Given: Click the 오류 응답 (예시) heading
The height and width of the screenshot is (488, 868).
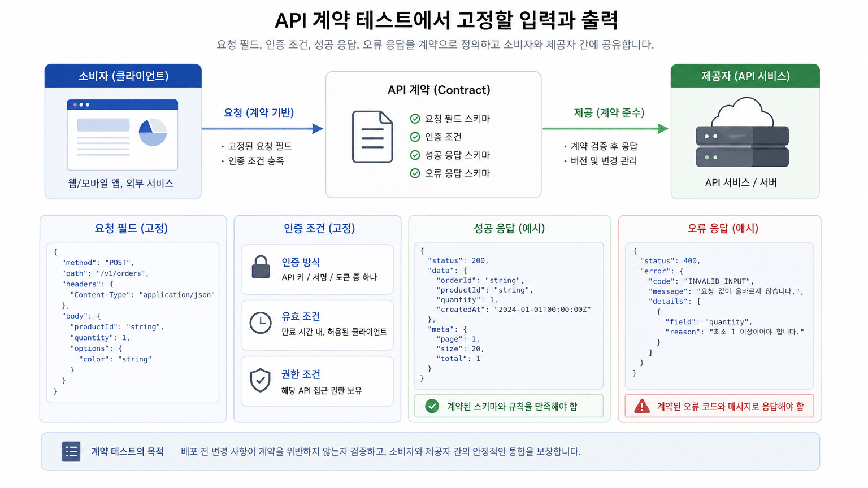Looking at the screenshot, I should (x=723, y=228).
